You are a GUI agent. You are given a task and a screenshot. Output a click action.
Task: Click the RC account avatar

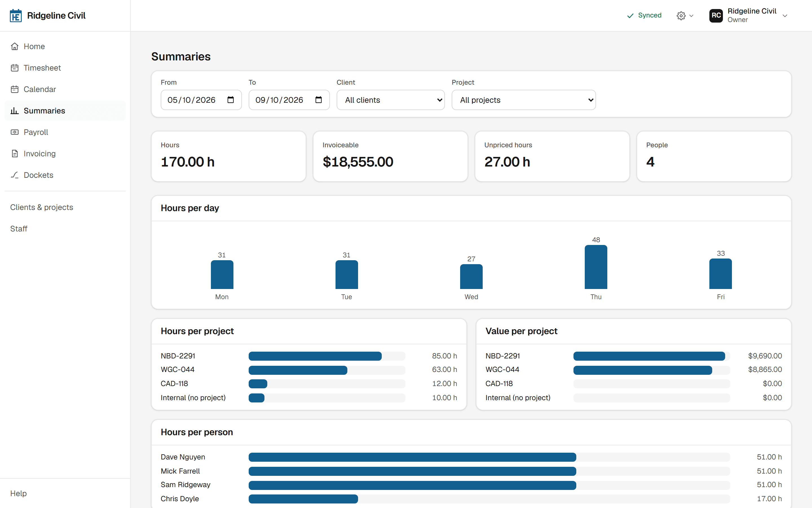(x=716, y=16)
